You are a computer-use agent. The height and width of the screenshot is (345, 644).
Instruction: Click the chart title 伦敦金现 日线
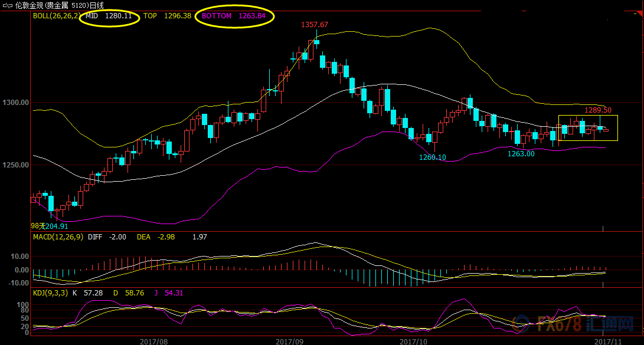coord(59,5)
